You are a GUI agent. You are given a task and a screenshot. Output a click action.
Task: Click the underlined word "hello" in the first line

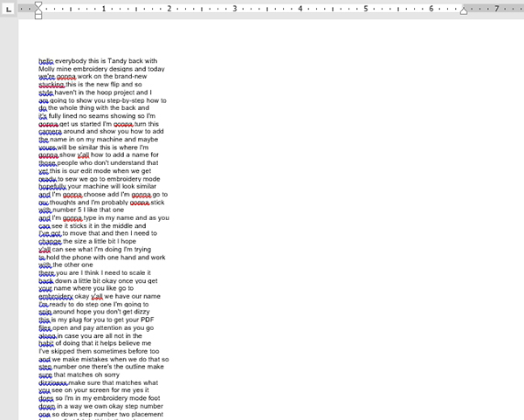tap(45, 61)
